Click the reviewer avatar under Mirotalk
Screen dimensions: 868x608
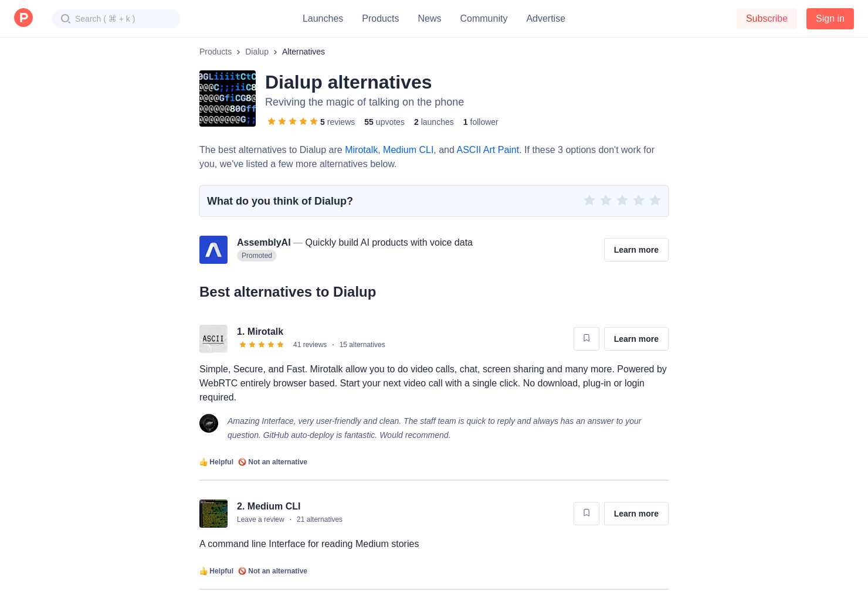point(209,423)
